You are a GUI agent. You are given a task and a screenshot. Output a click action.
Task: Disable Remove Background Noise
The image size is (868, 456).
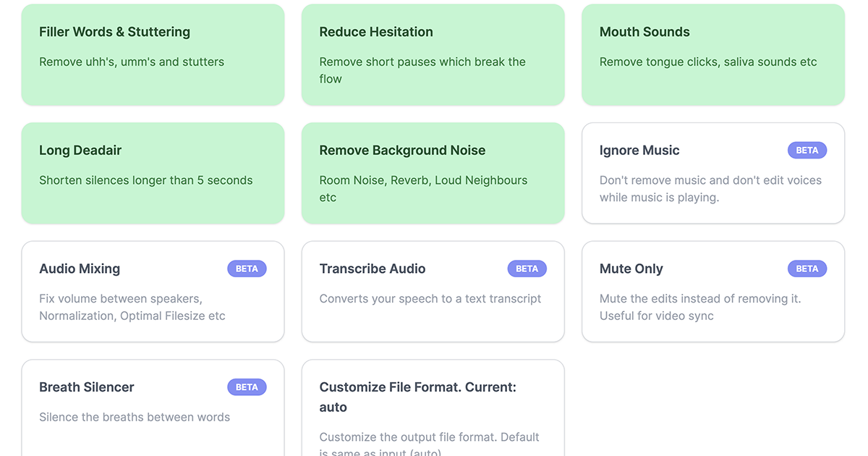coord(433,172)
